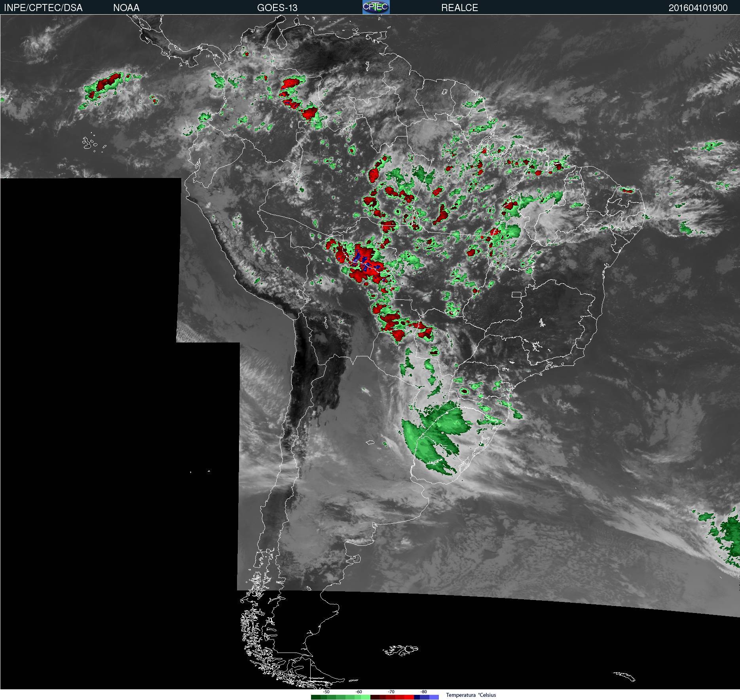Click the Temperatura °Celsius legend label
740x700 pixels.
[x=471, y=695]
